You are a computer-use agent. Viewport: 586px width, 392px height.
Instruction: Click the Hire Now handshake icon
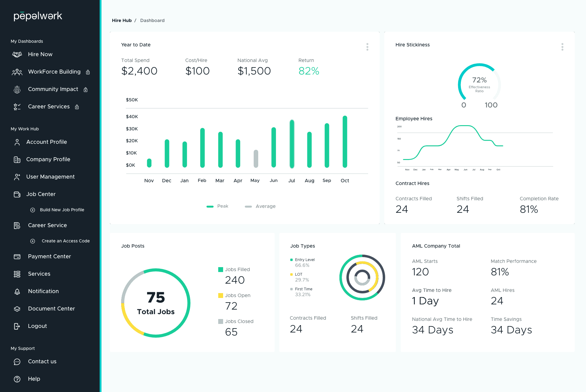17,54
